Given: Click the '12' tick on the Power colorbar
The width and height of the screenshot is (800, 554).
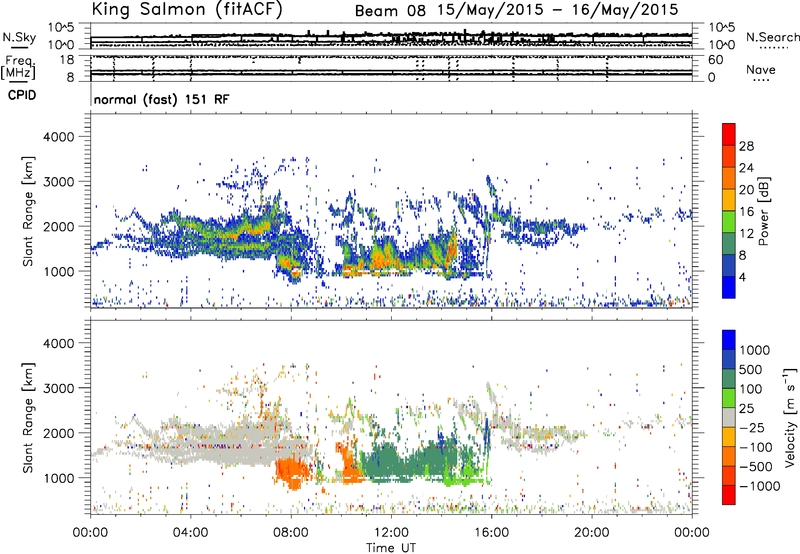Looking at the screenshot, I should click(x=746, y=234).
